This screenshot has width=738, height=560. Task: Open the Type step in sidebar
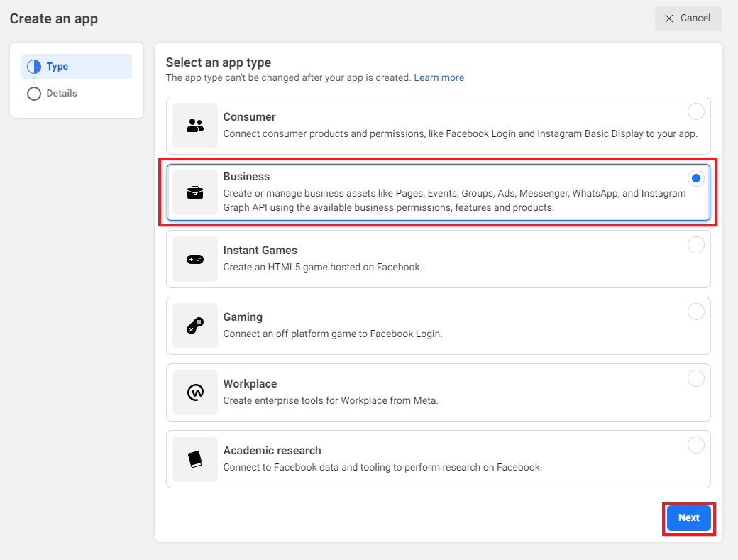pos(57,67)
